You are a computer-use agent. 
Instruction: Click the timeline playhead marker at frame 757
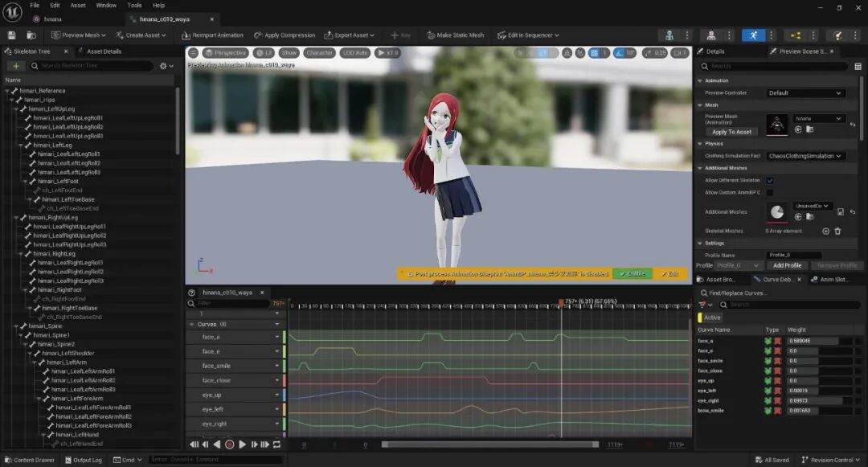(x=561, y=303)
